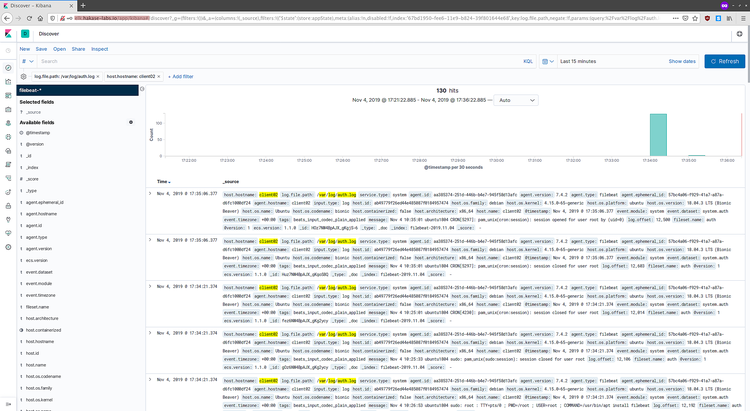Open the date quick menu calendar dropdown
750x411 pixels.
[x=548, y=61]
